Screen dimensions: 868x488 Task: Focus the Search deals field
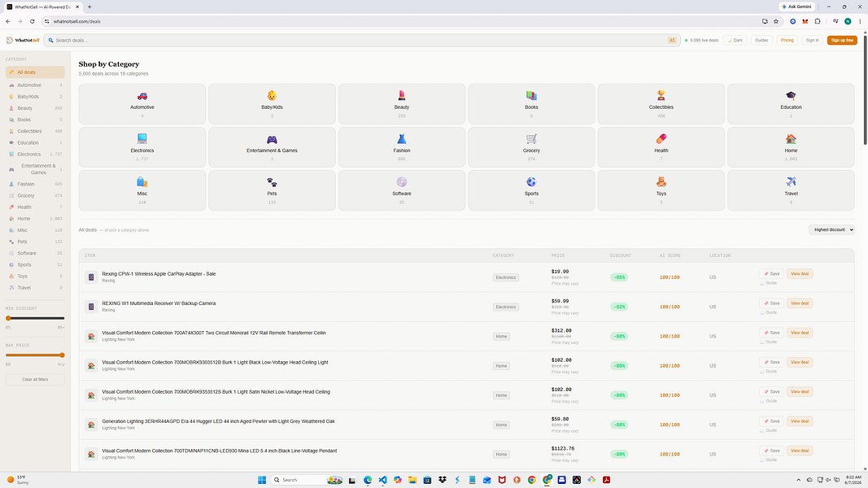[360, 41]
